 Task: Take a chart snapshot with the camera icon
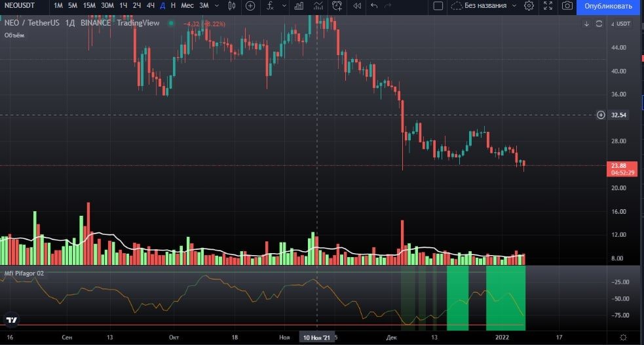(x=567, y=6)
